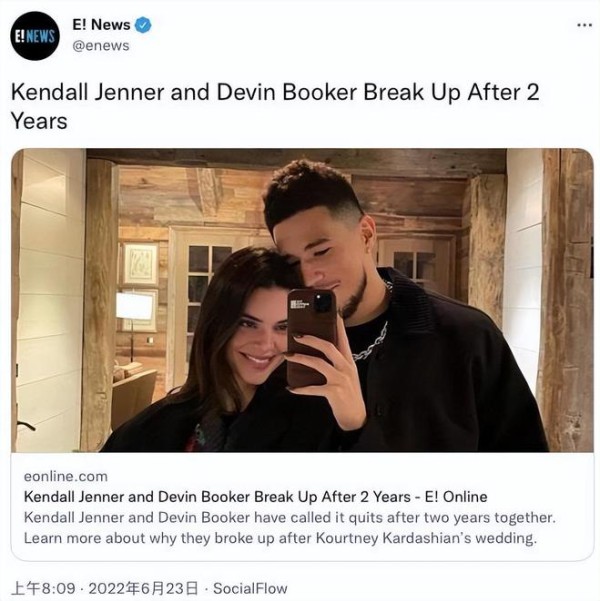The width and height of the screenshot is (600, 601).
Task: Open the E! News profile avatar
Action: 35,36
